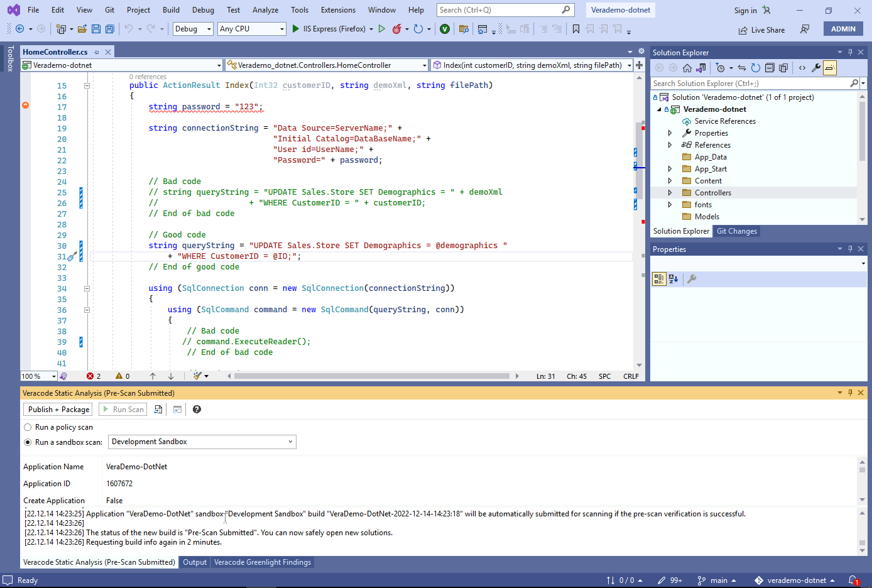The height and width of the screenshot is (588, 872).
Task: Click the Save All double-disk icon
Action: click(110, 29)
